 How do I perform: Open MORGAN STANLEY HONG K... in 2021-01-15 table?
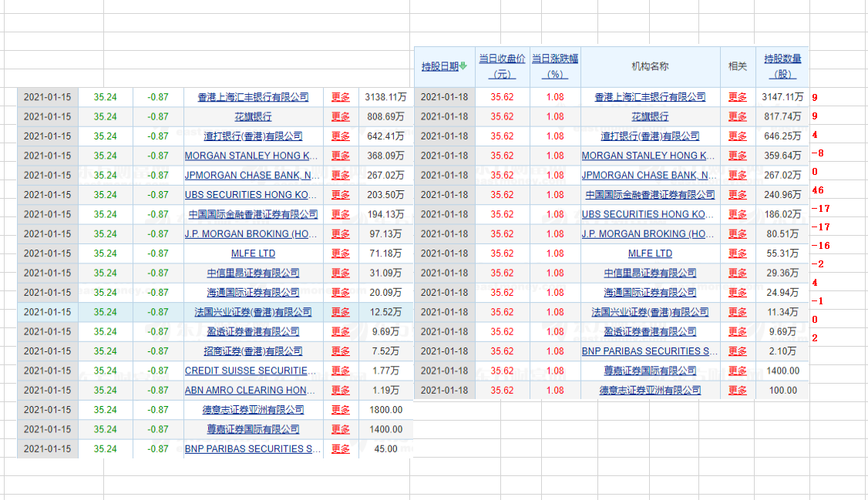pyautogui.click(x=251, y=156)
